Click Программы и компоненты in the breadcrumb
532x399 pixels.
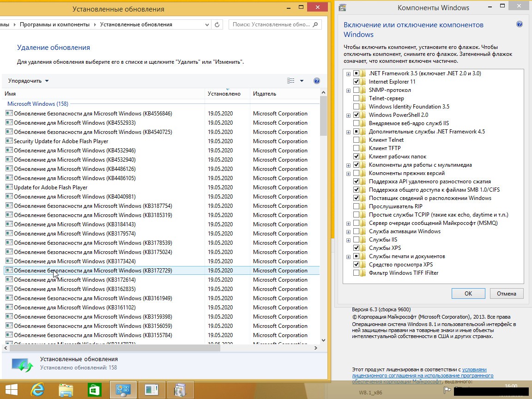(55, 24)
